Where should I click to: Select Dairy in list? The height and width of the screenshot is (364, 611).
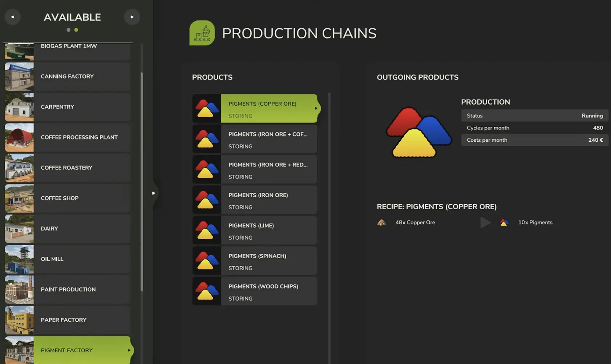click(68, 229)
